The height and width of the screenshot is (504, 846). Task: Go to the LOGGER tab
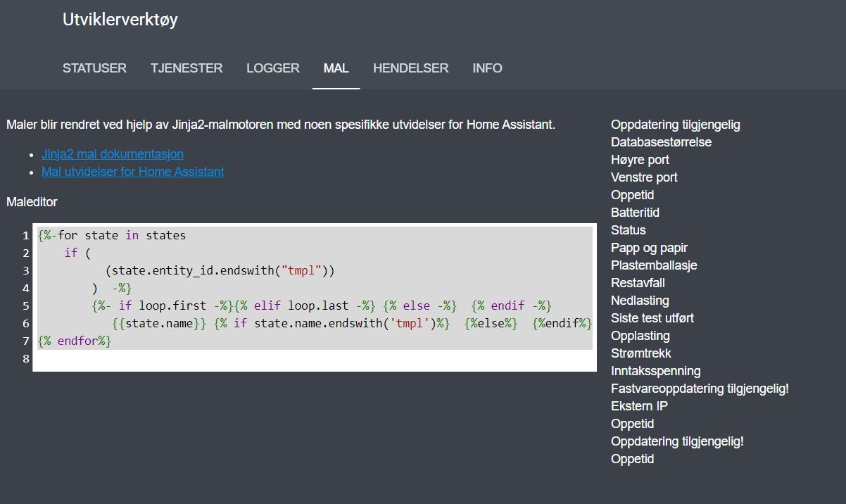click(x=272, y=68)
